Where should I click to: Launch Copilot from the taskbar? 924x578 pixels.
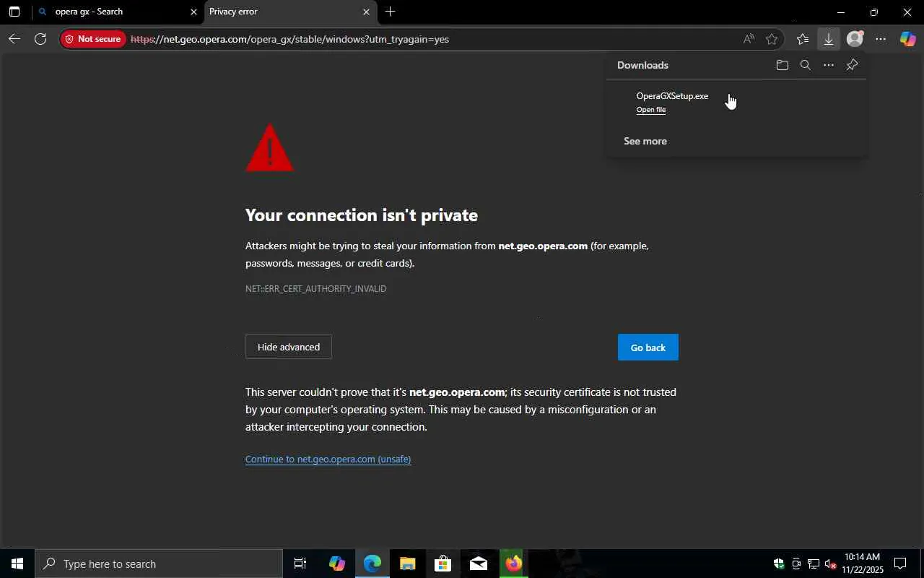point(336,564)
